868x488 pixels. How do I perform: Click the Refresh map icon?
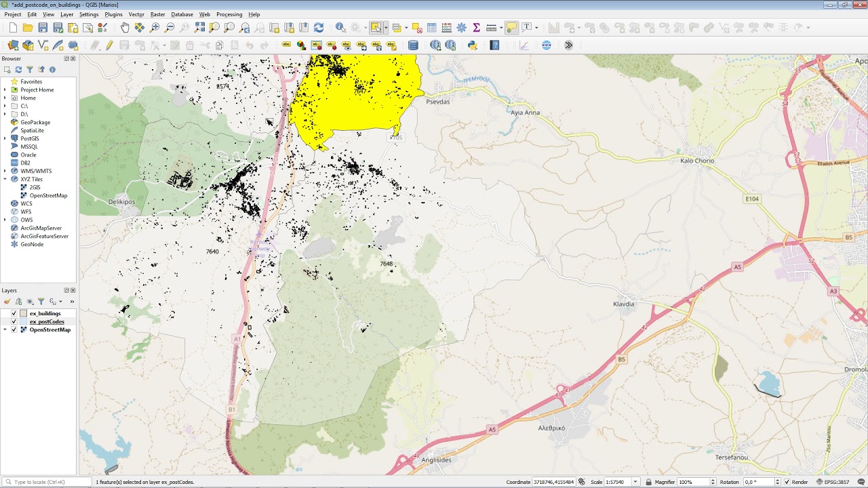(x=319, y=28)
